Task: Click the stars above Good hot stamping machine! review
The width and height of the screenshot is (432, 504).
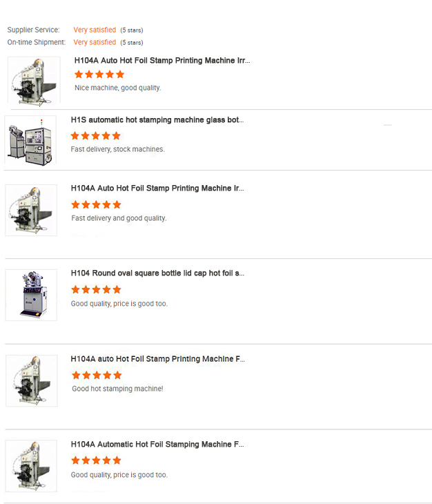Action: click(97, 376)
